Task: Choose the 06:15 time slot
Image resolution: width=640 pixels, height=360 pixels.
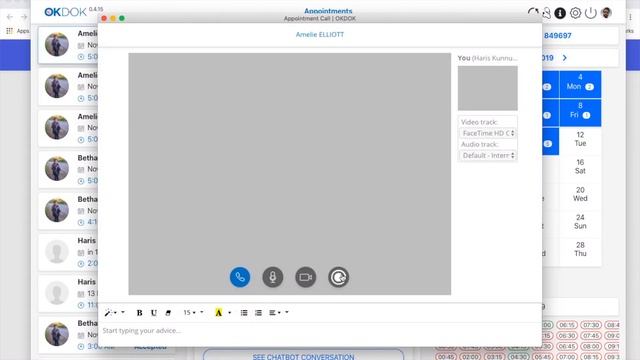Action: 567,325
